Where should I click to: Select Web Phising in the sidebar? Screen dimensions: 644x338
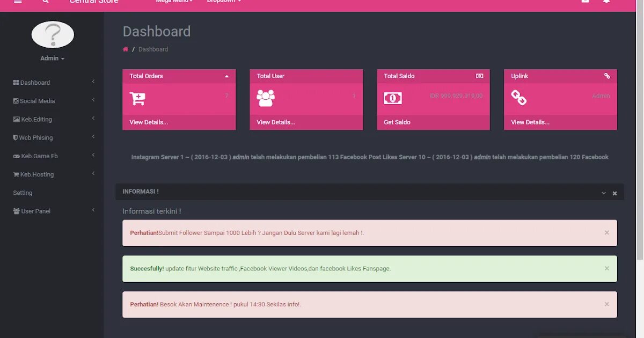(36, 138)
